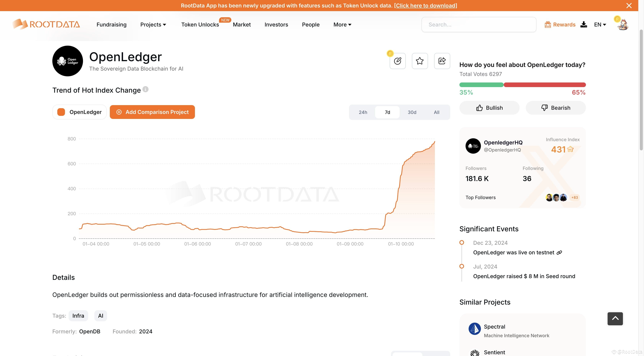The width and height of the screenshot is (644, 356).
Task: Open the EN language selector
Action: pyautogui.click(x=600, y=24)
